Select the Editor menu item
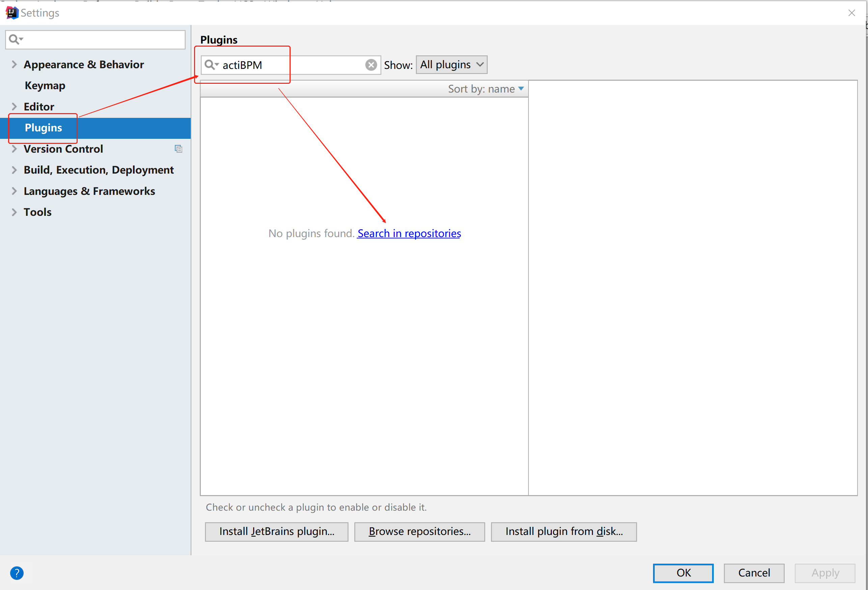 tap(37, 106)
